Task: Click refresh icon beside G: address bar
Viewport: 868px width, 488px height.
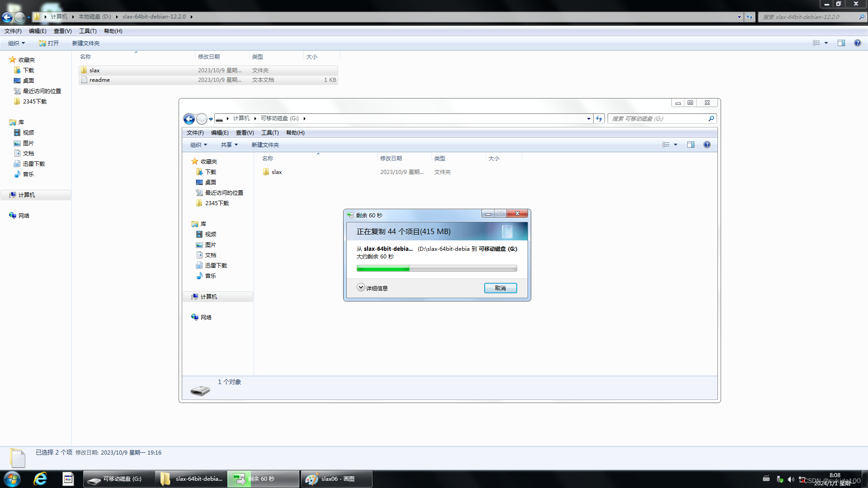Action: (599, 119)
